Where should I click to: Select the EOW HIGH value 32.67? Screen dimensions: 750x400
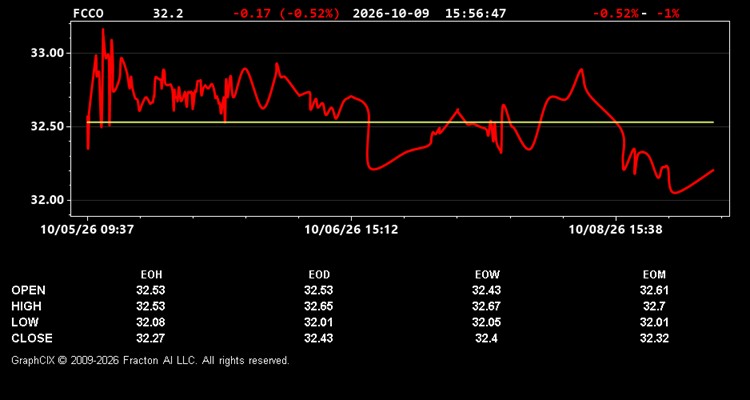486,306
